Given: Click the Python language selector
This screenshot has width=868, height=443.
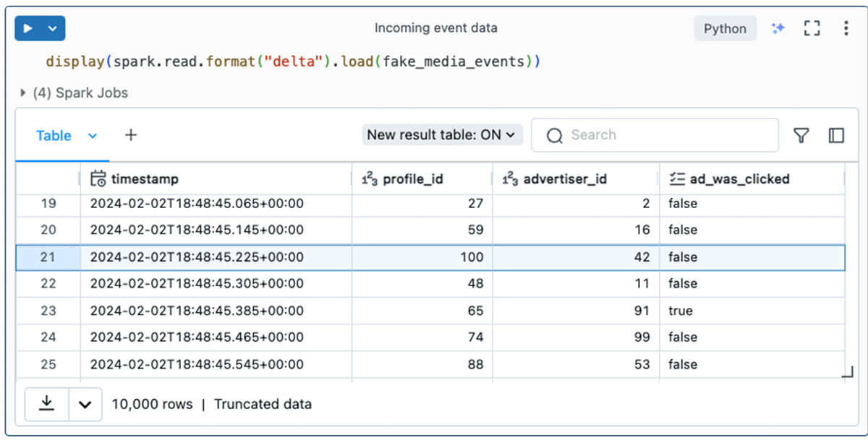Looking at the screenshot, I should [x=725, y=29].
